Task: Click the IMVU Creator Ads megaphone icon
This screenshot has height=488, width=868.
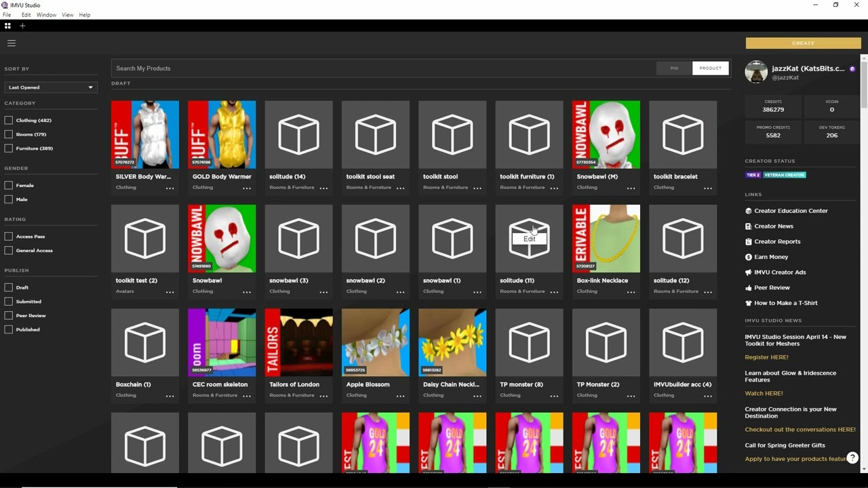Action: (749, 272)
